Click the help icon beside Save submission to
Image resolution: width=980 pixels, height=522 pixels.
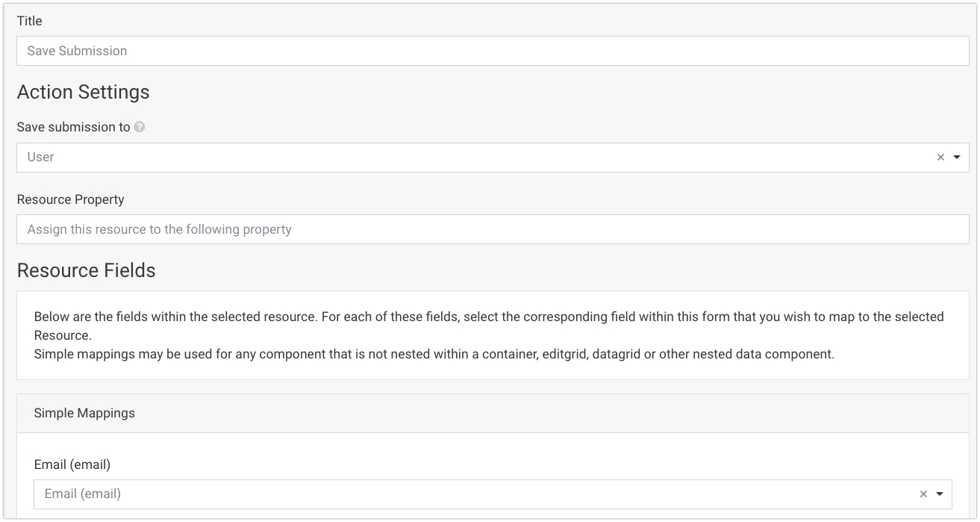pyautogui.click(x=140, y=128)
